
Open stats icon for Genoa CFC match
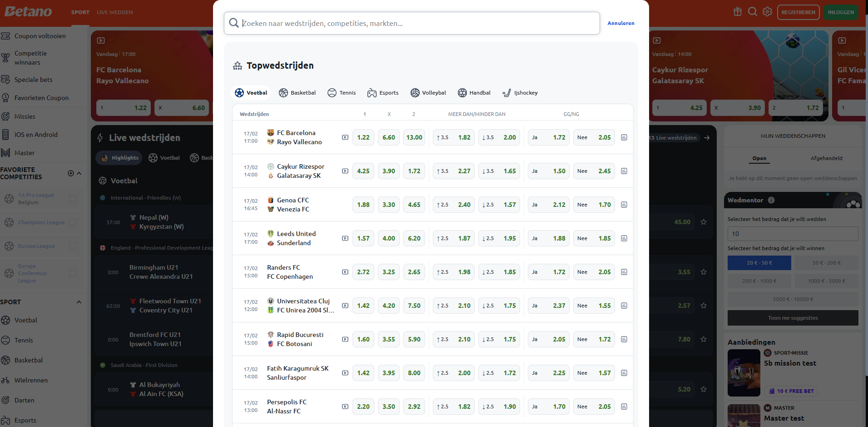624,205
